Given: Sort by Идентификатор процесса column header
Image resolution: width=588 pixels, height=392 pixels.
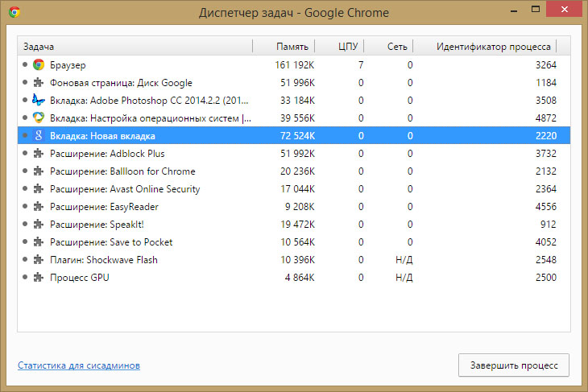Looking at the screenshot, I should pyautogui.click(x=485, y=46).
